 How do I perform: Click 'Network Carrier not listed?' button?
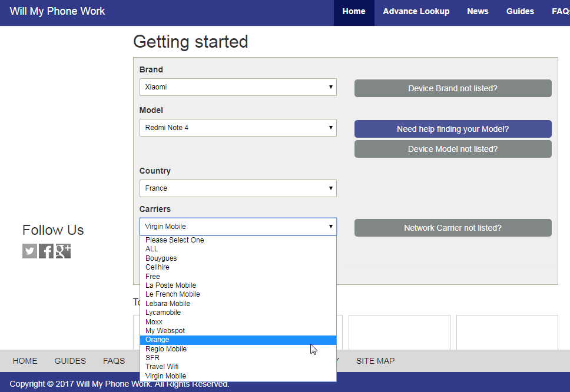pyautogui.click(x=453, y=228)
